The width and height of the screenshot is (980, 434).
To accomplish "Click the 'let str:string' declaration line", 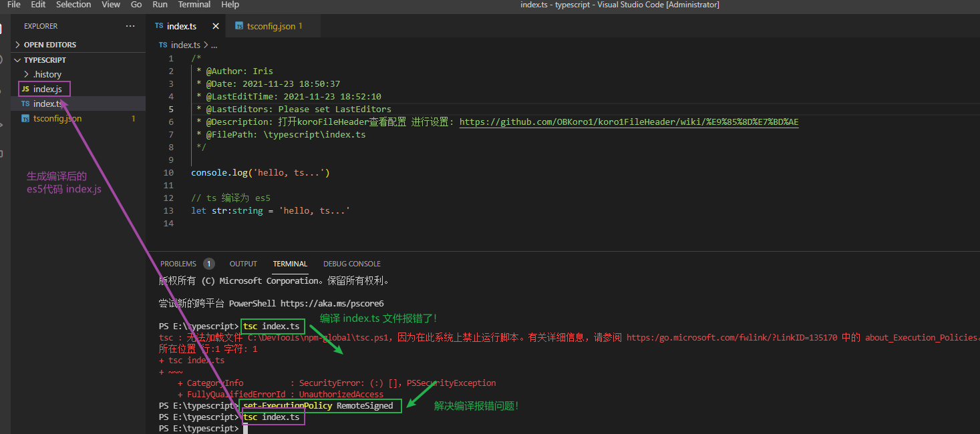I will pyautogui.click(x=271, y=211).
